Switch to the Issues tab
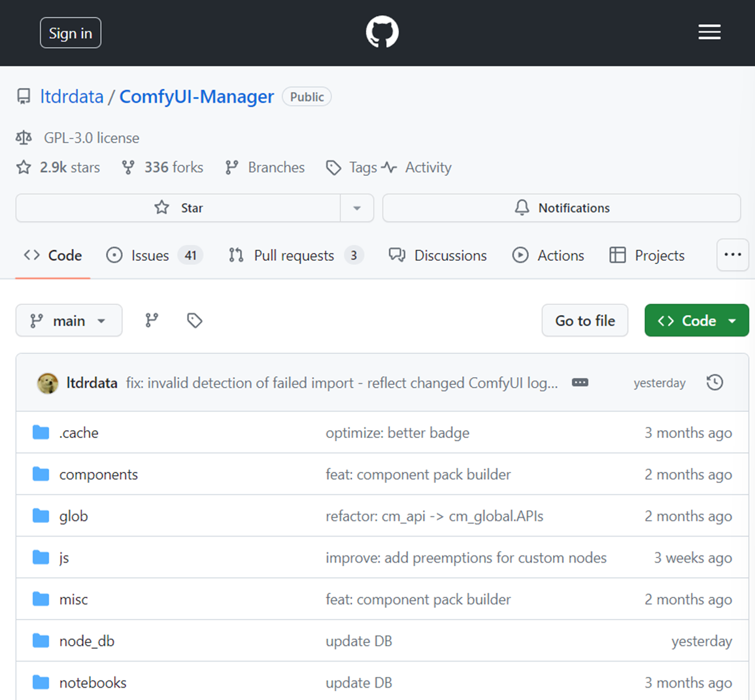This screenshot has width=755, height=700. point(154,256)
